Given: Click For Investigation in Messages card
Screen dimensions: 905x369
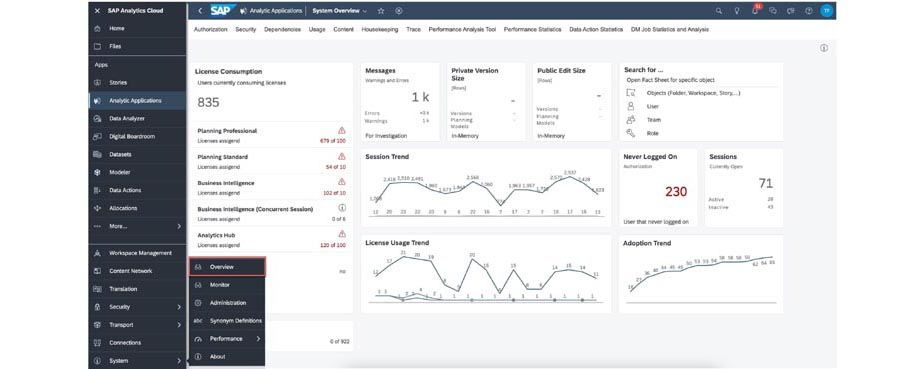Looking at the screenshot, I should [x=386, y=136].
